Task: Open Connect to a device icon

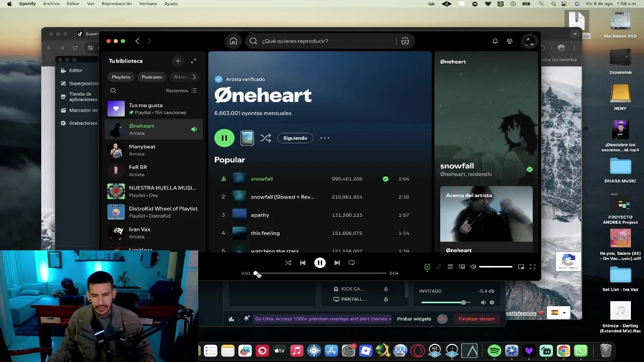Action: [462, 267]
